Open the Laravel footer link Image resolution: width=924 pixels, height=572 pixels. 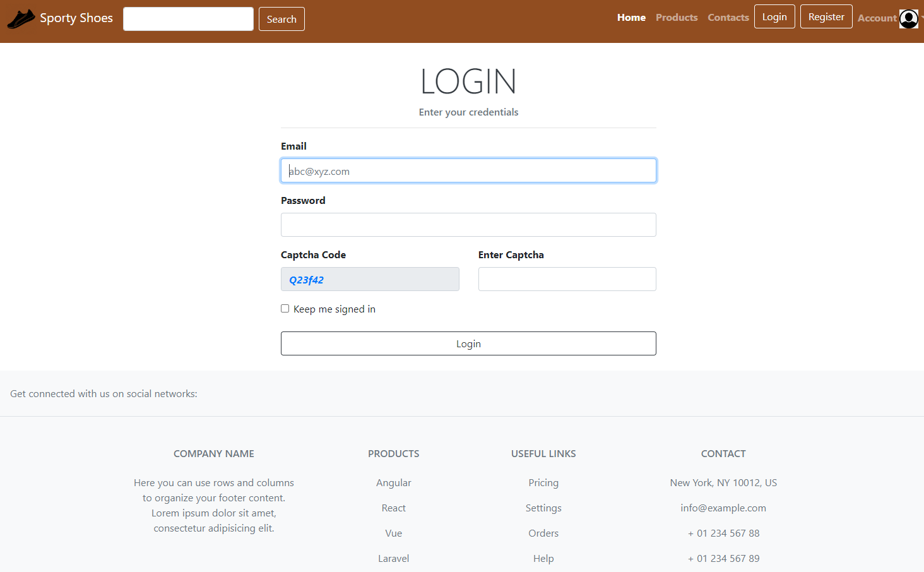(x=394, y=559)
